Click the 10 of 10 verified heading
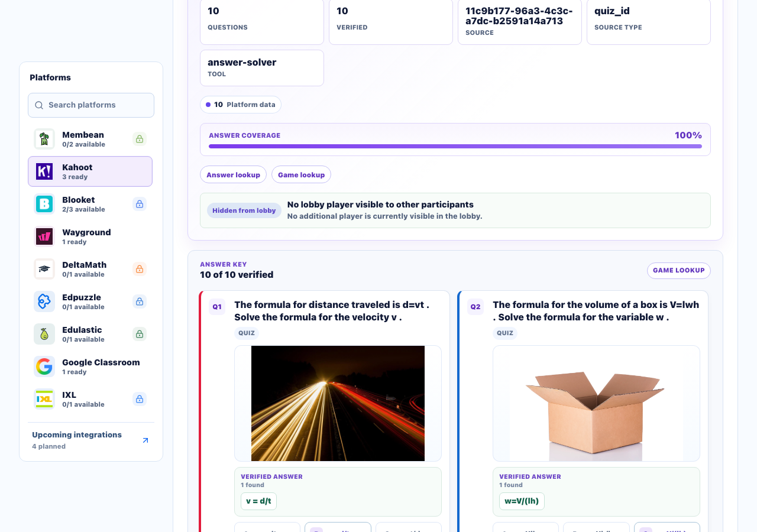Viewport: 757px width, 532px height. click(x=237, y=275)
